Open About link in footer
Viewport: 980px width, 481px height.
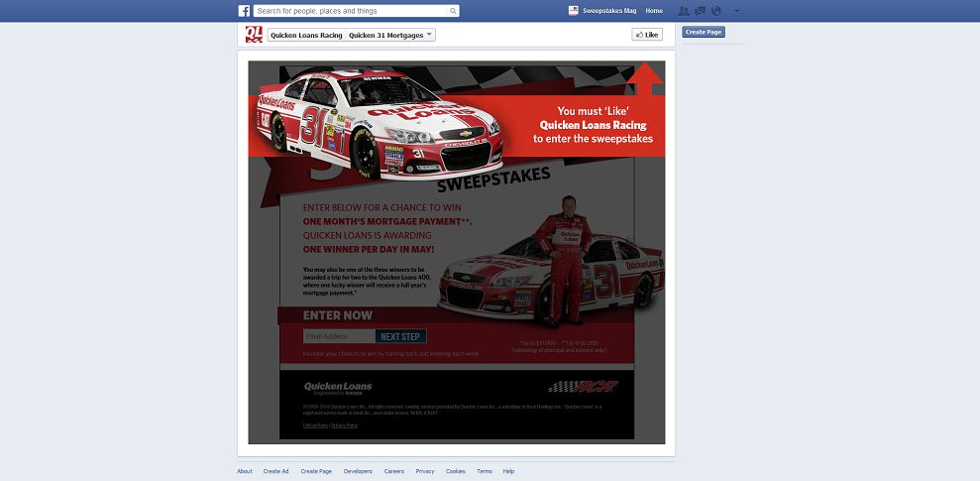point(245,472)
